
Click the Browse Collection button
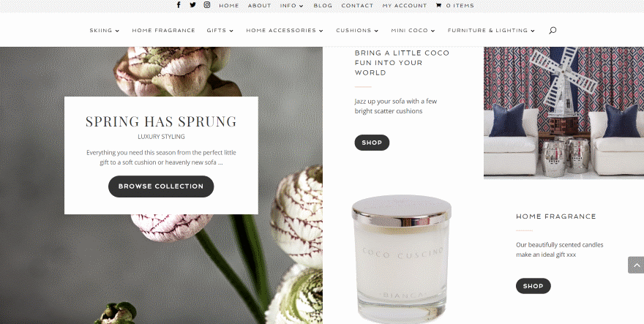(161, 187)
